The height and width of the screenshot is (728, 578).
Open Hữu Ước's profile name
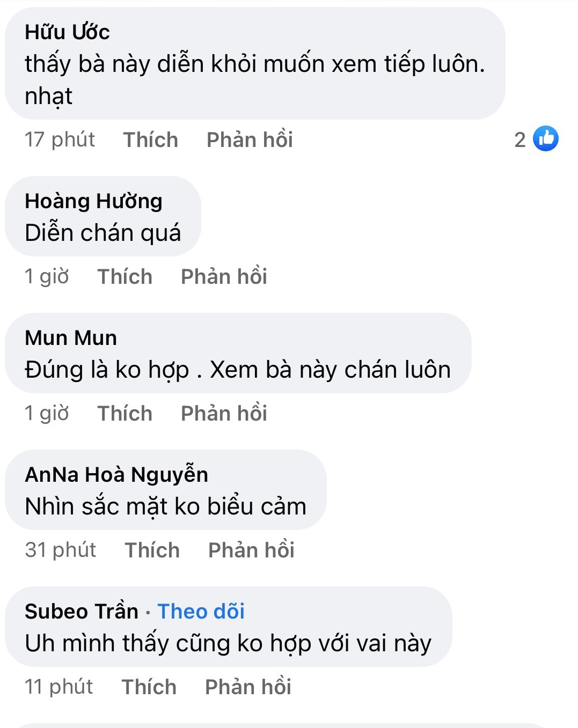tap(67, 32)
